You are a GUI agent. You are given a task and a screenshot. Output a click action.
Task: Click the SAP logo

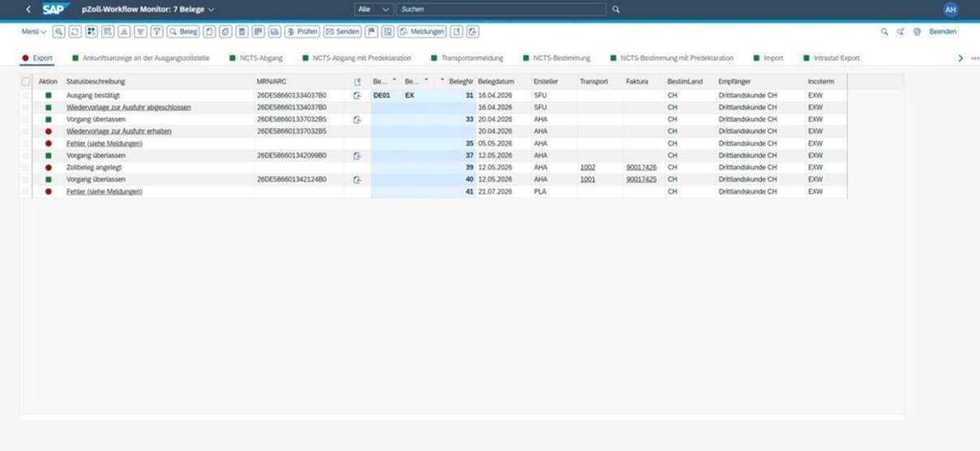[56, 9]
